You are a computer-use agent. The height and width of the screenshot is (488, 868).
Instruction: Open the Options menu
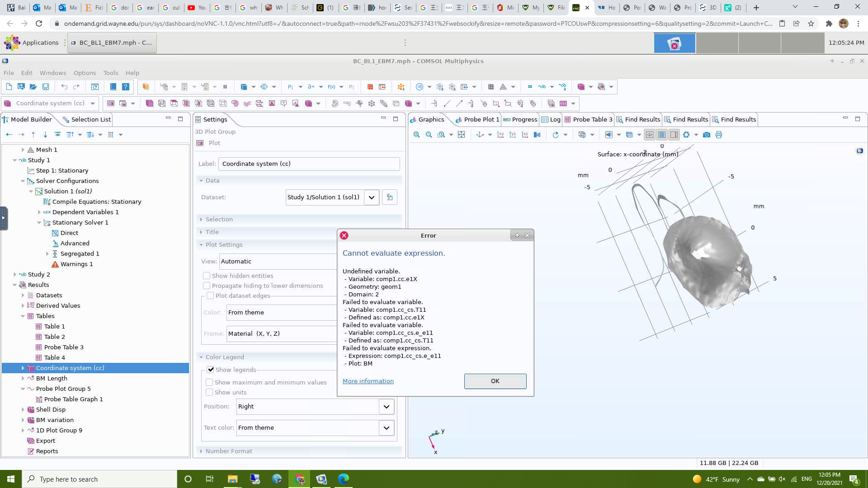[85, 73]
